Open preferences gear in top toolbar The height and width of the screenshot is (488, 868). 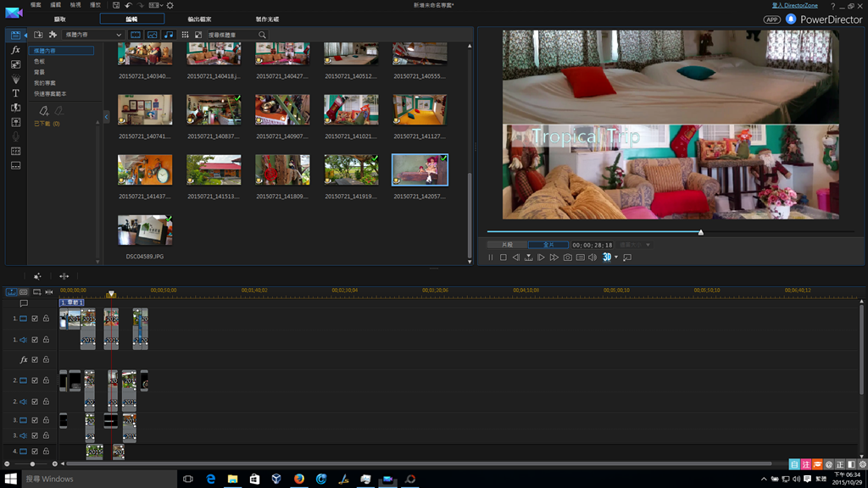(x=170, y=6)
